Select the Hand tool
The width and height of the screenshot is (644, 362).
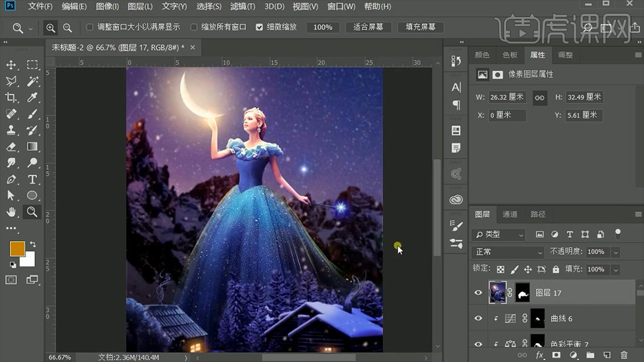click(x=11, y=212)
